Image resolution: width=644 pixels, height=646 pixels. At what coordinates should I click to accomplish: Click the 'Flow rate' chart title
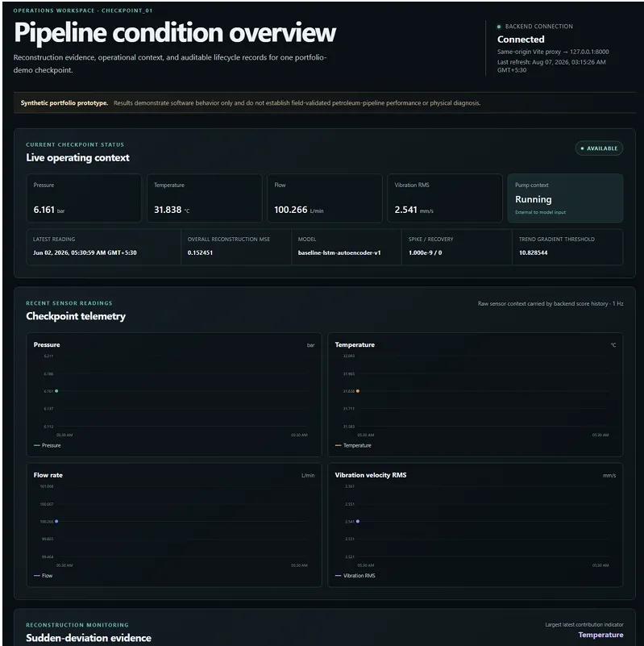tap(48, 475)
